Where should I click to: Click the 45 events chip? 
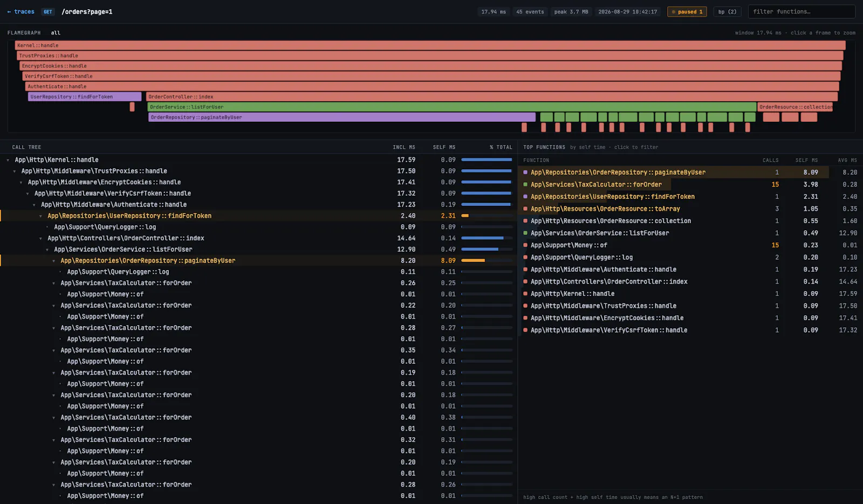pyautogui.click(x=530, y=12)
